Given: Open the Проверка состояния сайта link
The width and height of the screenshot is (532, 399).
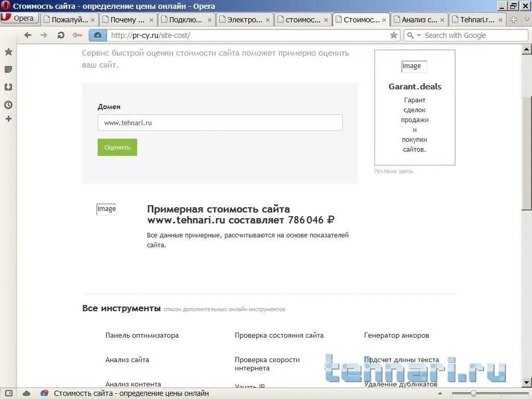Looking at the screenshot, I should (279, 335).
